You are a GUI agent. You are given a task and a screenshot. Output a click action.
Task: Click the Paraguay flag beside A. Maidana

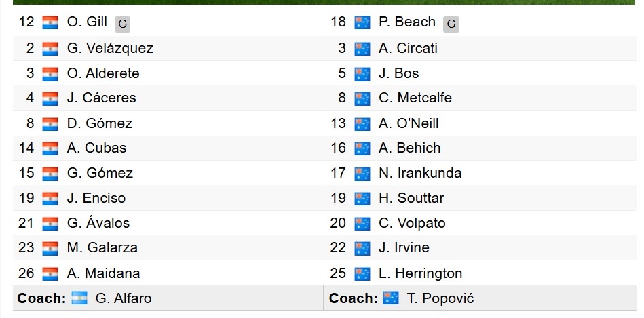pos(50,274)
